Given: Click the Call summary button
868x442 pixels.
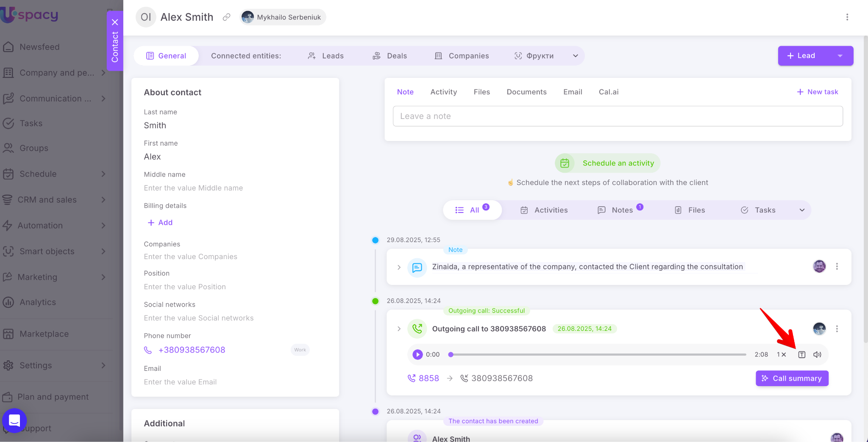Looking at the screenshot, I should tap(792, 378).
